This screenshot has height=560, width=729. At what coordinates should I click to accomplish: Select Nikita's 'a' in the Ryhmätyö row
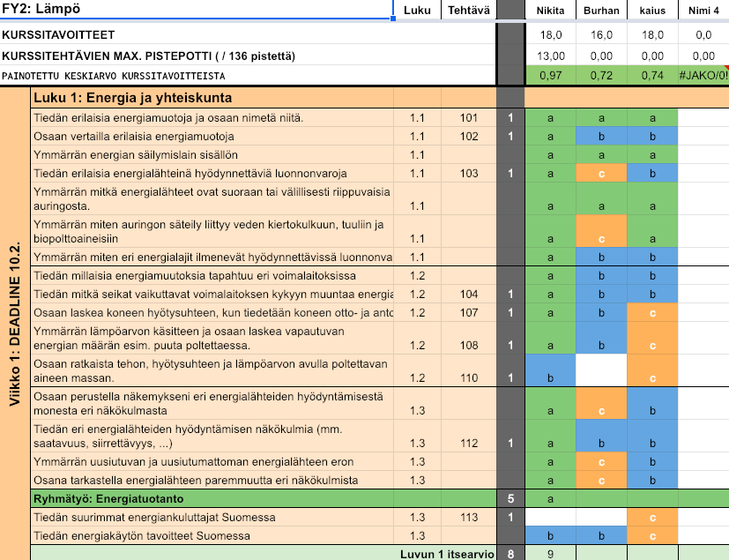click(x=550, y=498)
